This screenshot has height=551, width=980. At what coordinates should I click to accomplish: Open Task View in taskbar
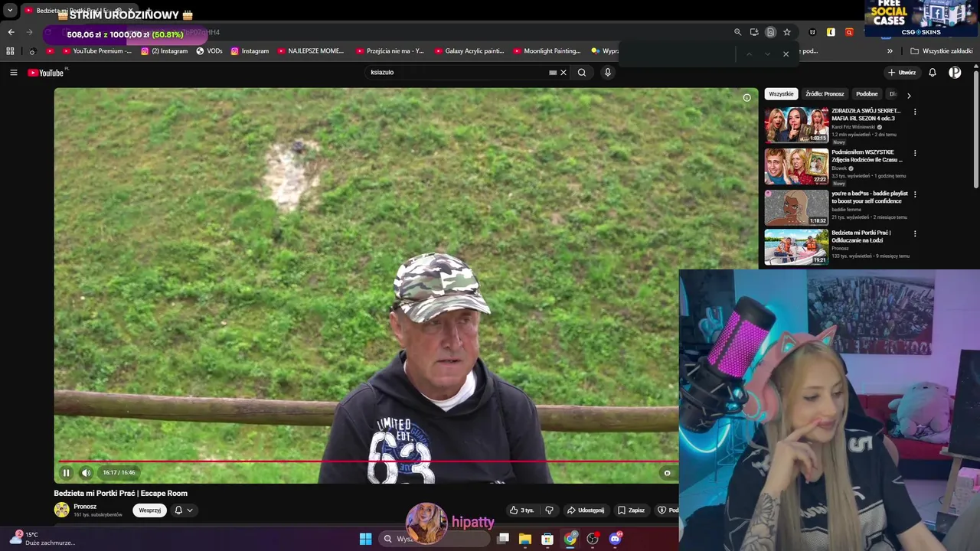(x=503, y=539)
